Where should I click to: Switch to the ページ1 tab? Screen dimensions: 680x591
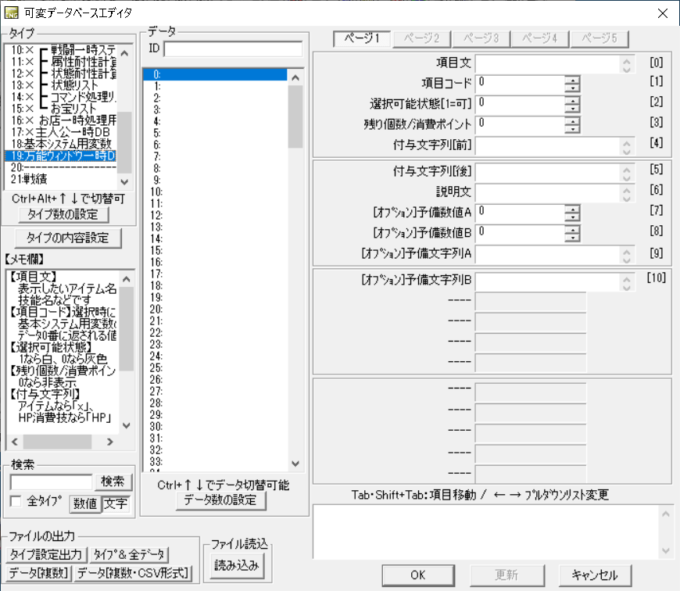(x=362, y=37)
